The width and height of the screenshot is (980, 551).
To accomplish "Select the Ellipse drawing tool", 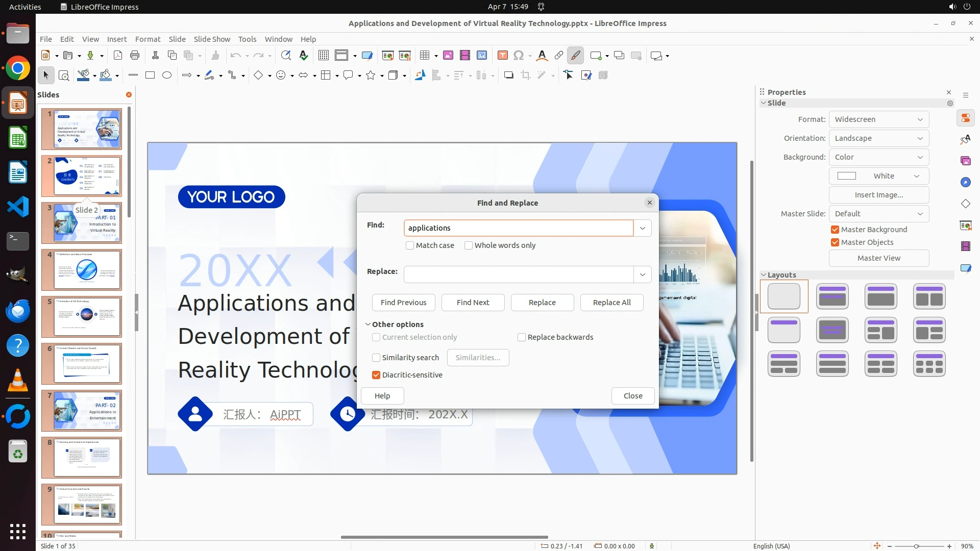I will tap(167, 76).
